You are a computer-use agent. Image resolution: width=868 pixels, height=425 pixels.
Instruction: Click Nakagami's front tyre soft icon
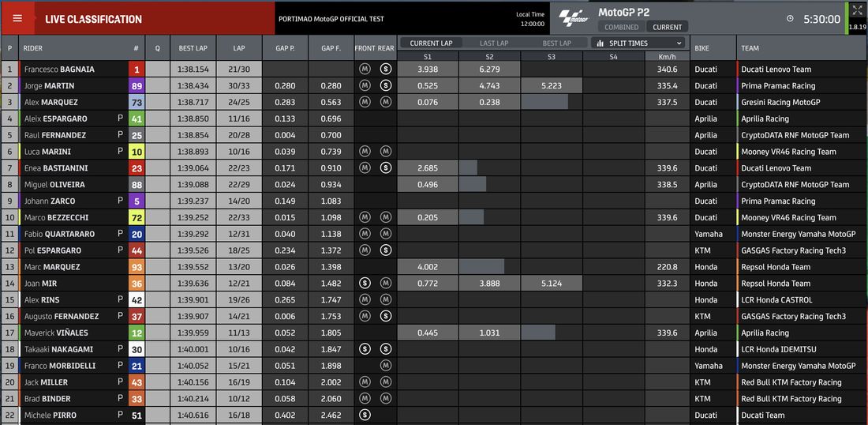pos(365,349)
